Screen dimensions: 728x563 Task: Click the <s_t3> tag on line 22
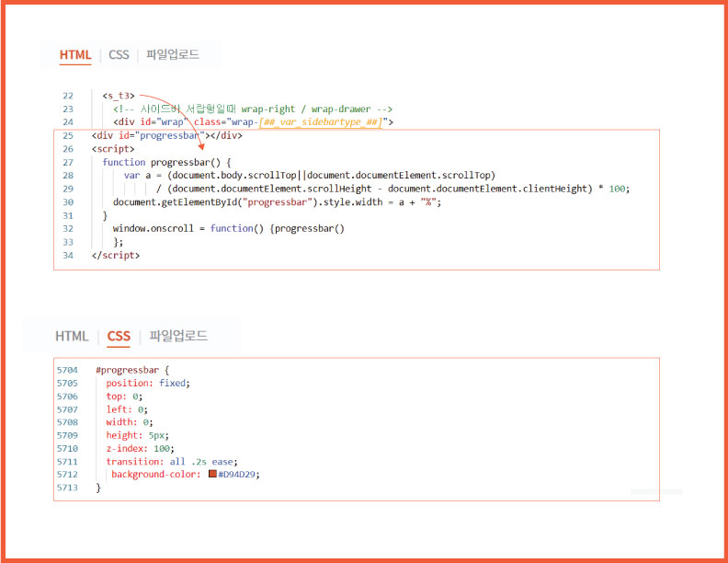tap(119, 96)
